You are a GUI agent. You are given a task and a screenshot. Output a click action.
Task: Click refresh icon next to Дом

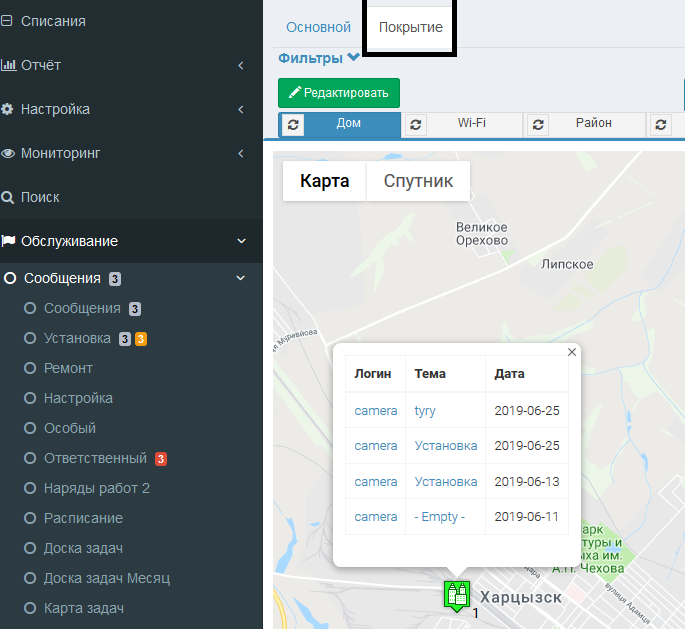click(292, 125)
